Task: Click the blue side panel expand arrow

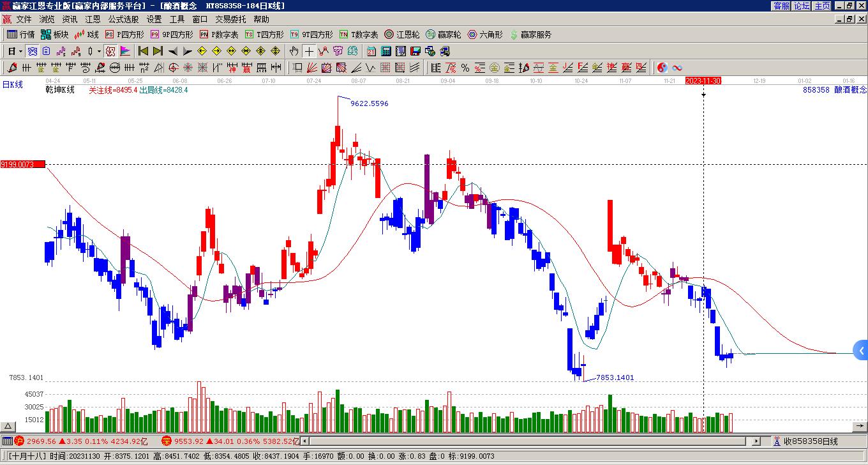Action: [861, 351]
